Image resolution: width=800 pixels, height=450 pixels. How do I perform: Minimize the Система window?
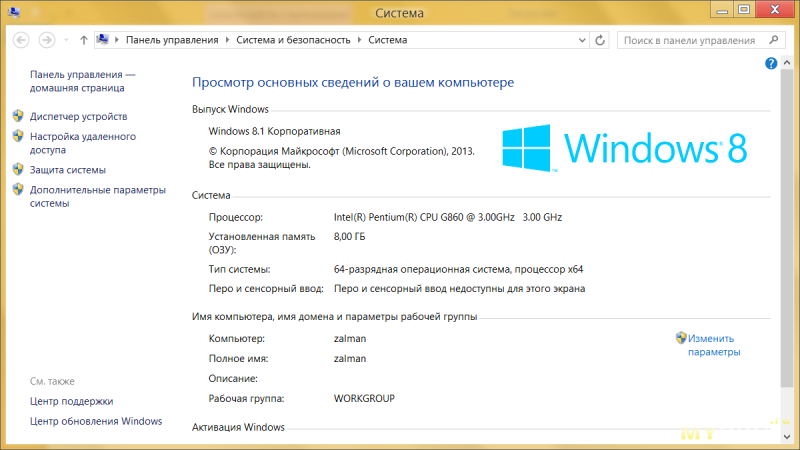click(722, 10)
